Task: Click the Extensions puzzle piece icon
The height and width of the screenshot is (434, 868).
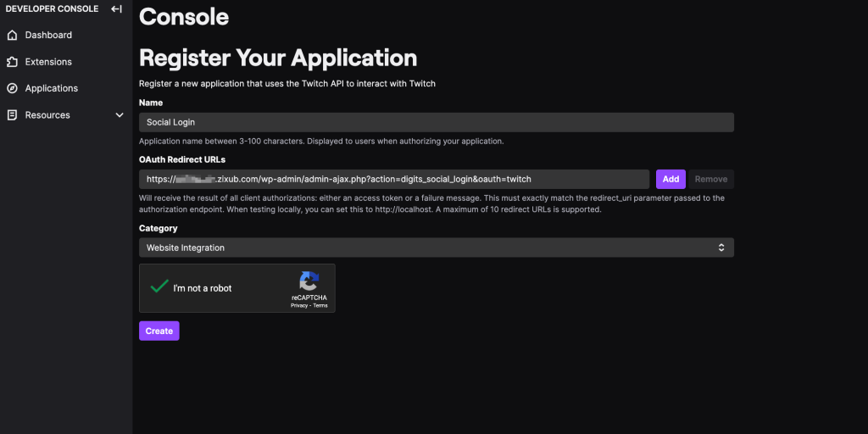Action: point(12,62)
